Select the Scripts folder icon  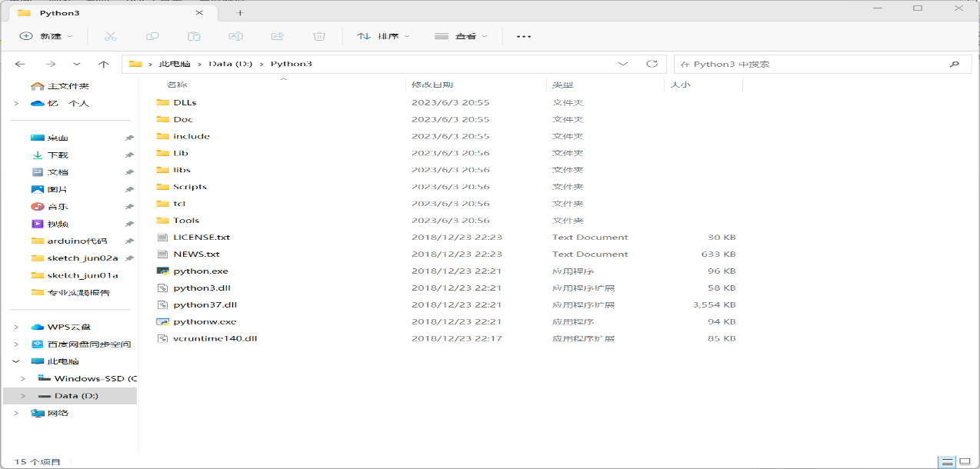tap(162, 187)
